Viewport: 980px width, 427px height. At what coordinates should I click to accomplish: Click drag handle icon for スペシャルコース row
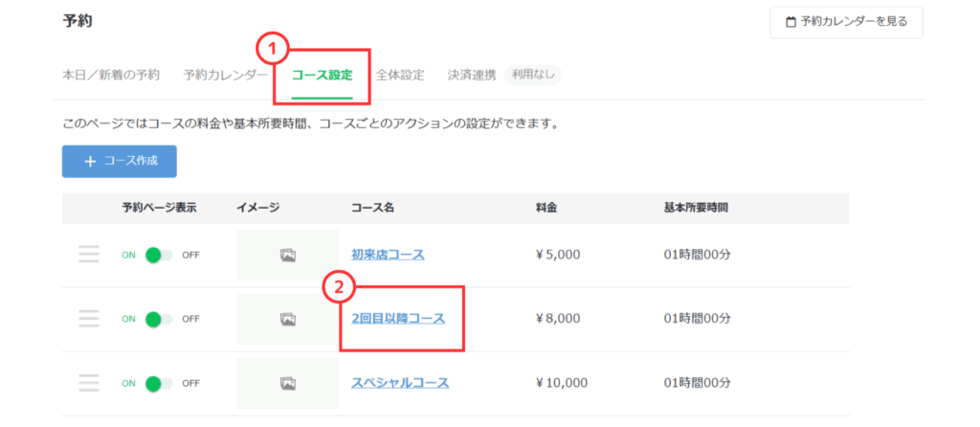pos(89,383)
